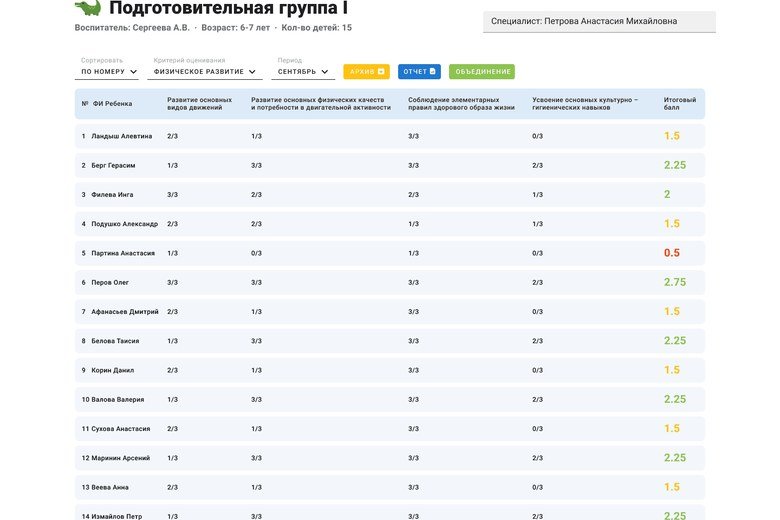The image size is (780, 520).
Task: Click age label Возраст: 6-7 лет
Action: pos(235,28)
